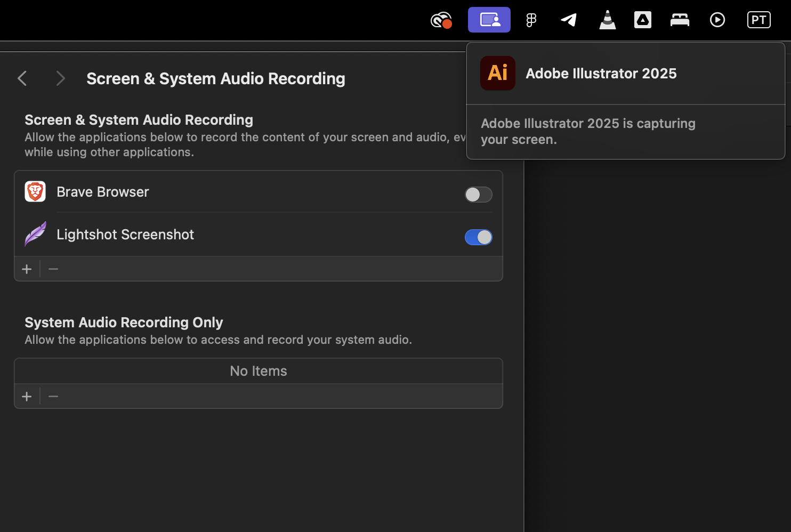This screenshot has width=791, height=532.
Task: Go back to the previous settings page
Action: (x=22, y=79)
